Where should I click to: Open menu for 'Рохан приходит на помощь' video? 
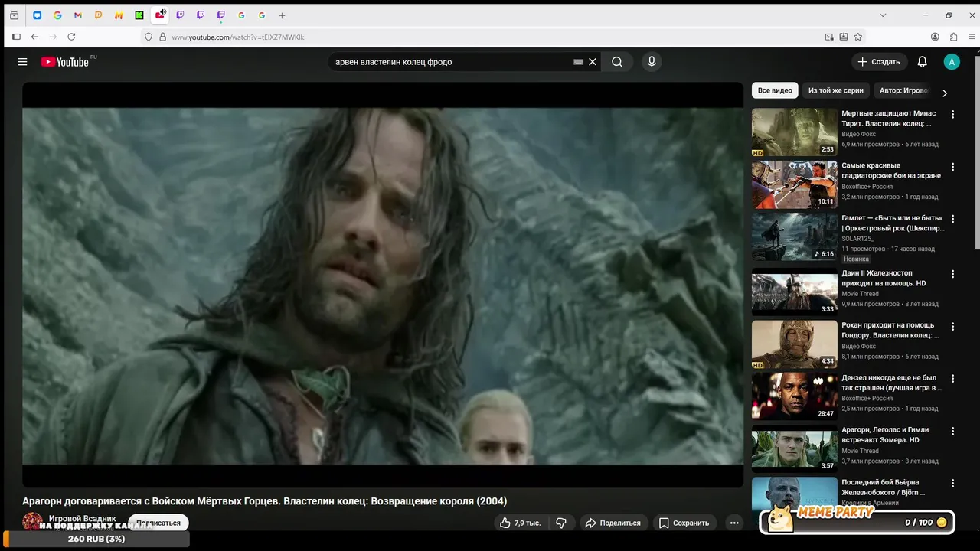(x=953, y=327)
